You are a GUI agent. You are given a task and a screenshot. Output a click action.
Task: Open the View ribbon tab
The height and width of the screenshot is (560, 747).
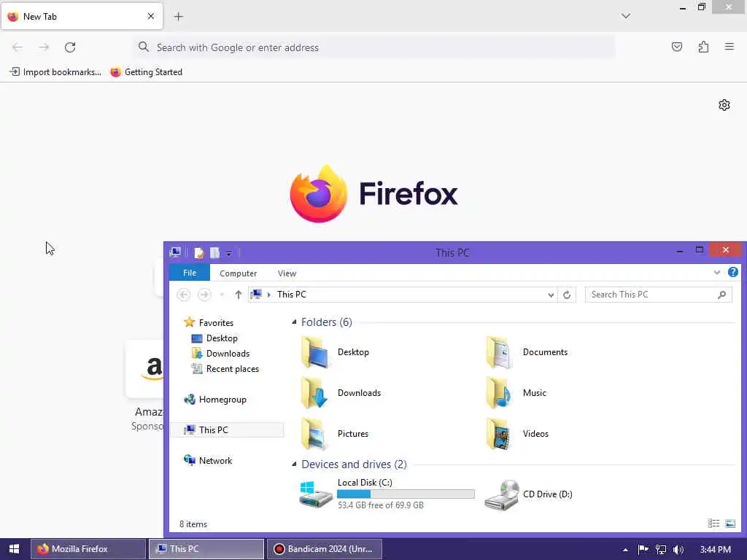(287, 273)
